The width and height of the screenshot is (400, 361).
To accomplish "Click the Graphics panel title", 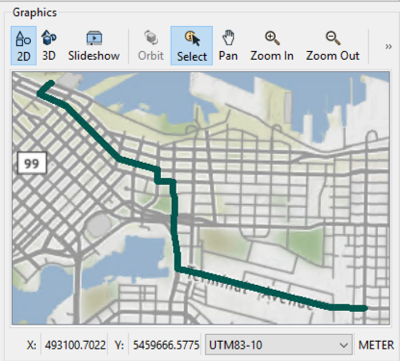I will click(35, 13).
